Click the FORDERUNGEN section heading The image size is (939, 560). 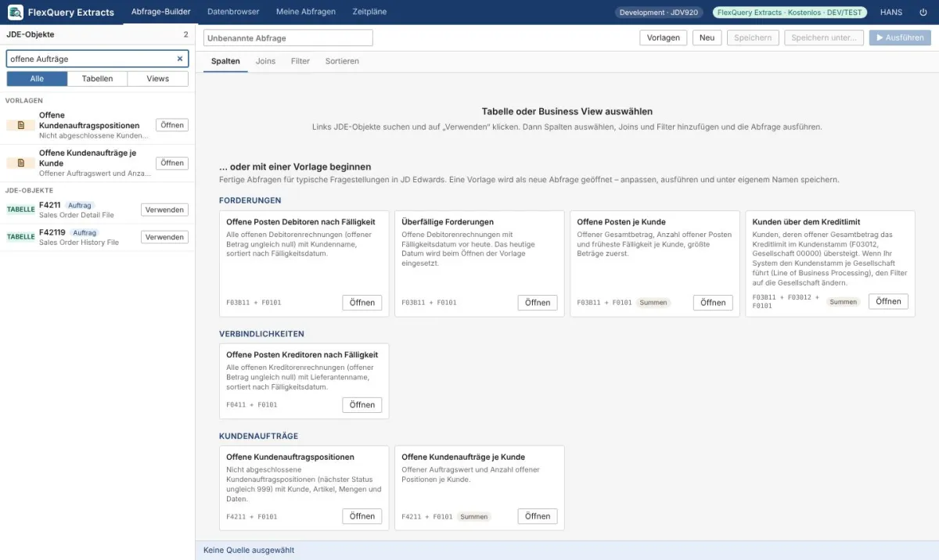tap(250, 200)
